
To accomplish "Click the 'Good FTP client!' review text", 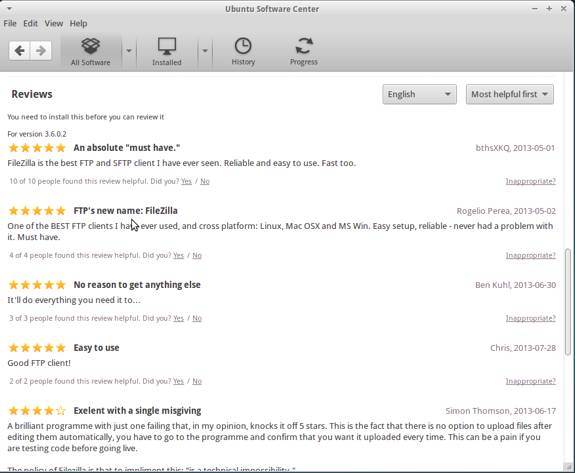I will [x=39, y=363].
